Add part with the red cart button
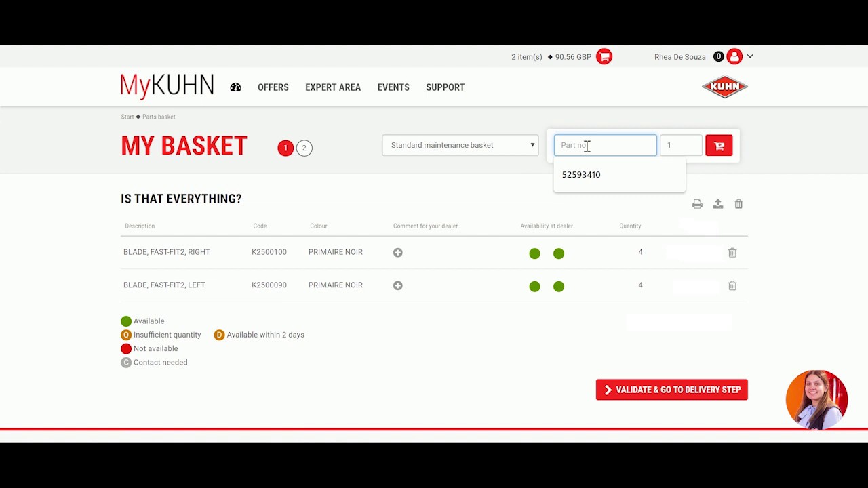This screenshot has width=868, height=488. point(719,146)
